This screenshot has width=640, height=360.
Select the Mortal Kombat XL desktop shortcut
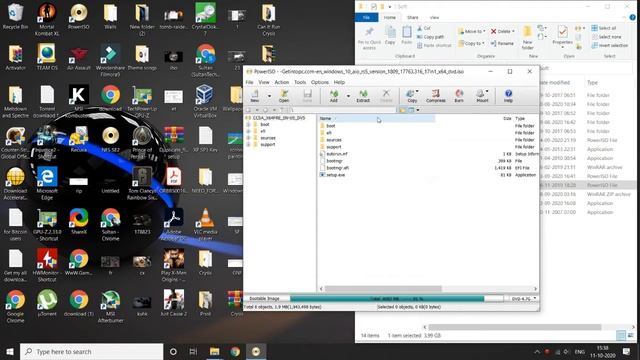point(47,19)
